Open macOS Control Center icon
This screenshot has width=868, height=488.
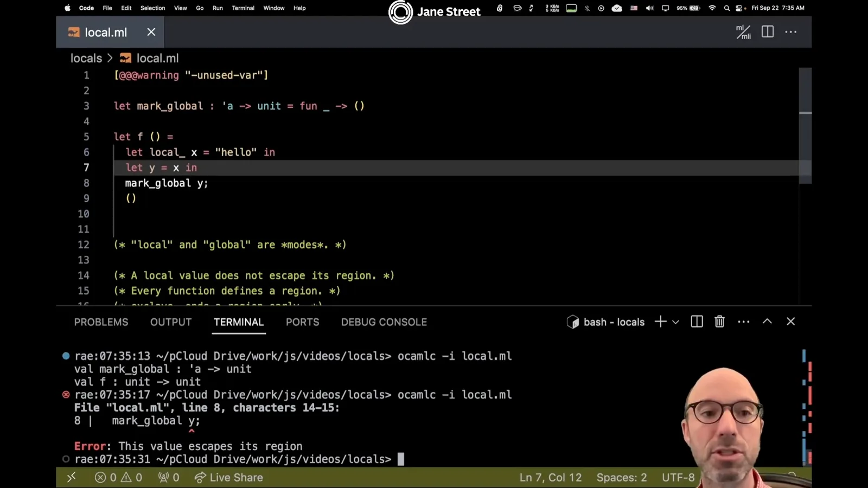(739, 8)
